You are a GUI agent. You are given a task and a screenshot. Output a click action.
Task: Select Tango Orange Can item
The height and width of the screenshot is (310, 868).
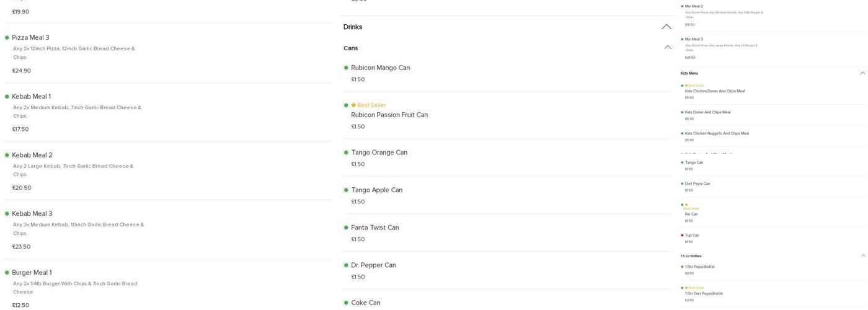[x=379, y=153]
